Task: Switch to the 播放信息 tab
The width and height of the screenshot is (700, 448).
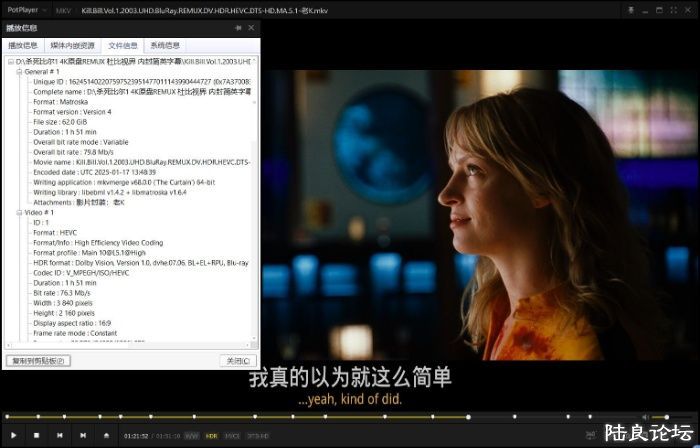Action: pos(23,45)
